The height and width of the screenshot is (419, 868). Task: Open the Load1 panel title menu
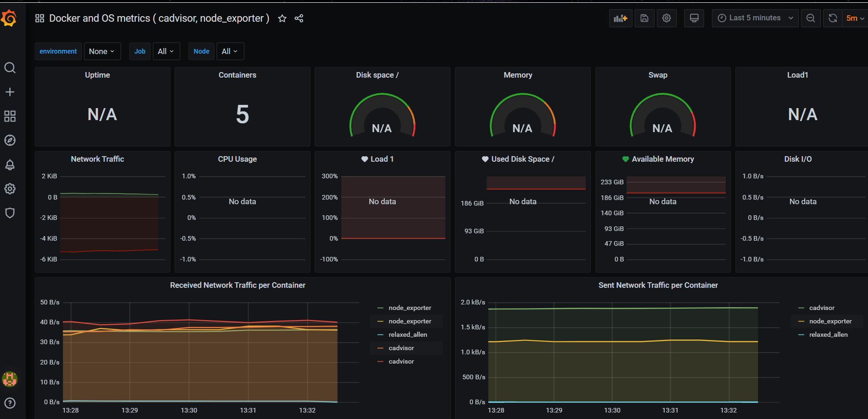pos(798,75)
